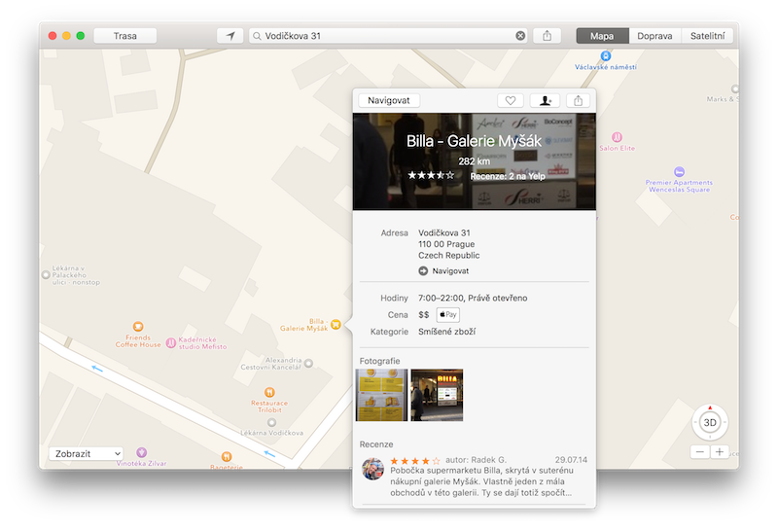Select Lékárna v Palackého ulici pin
This screenshot has width=778, height=532.
point(46,274)
